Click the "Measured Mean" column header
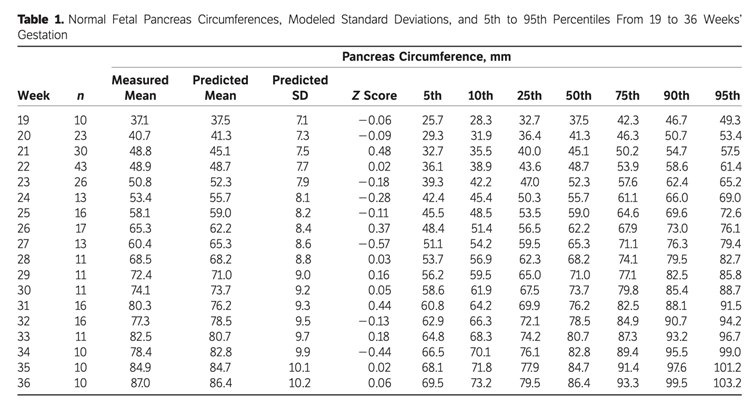The width and height of the screenshot is (753, 409). tap(140, 88)
